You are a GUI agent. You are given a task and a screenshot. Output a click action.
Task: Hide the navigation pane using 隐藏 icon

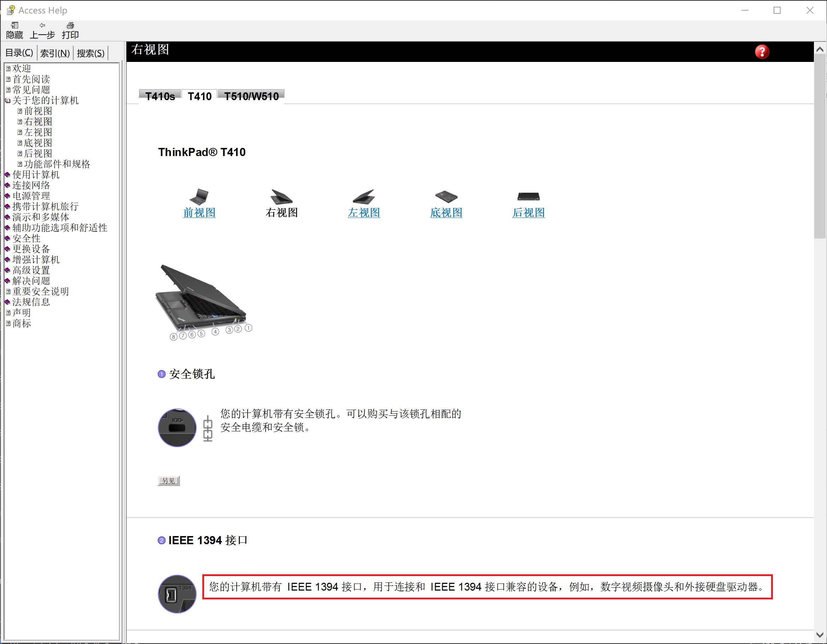click(x=14, y=30)
